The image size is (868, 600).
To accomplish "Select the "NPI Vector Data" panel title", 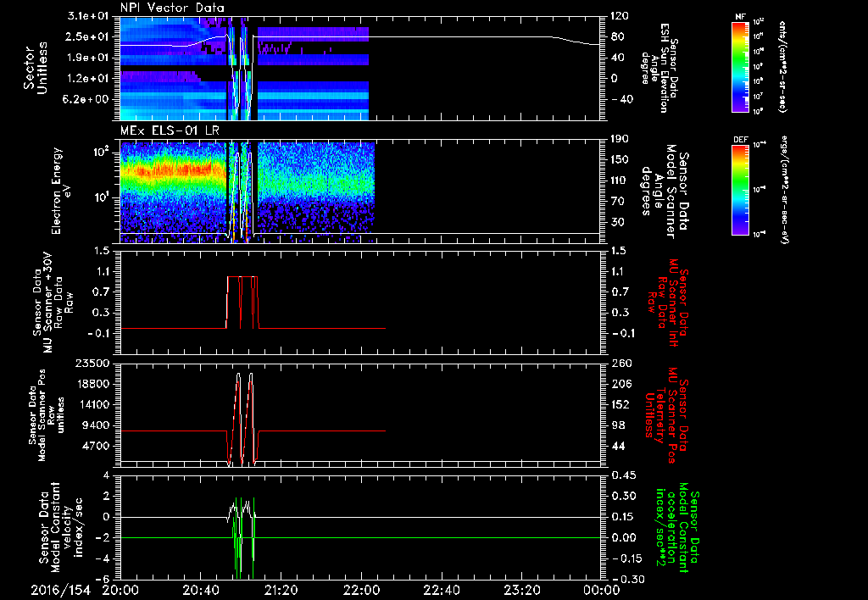I will pos(172,8).
